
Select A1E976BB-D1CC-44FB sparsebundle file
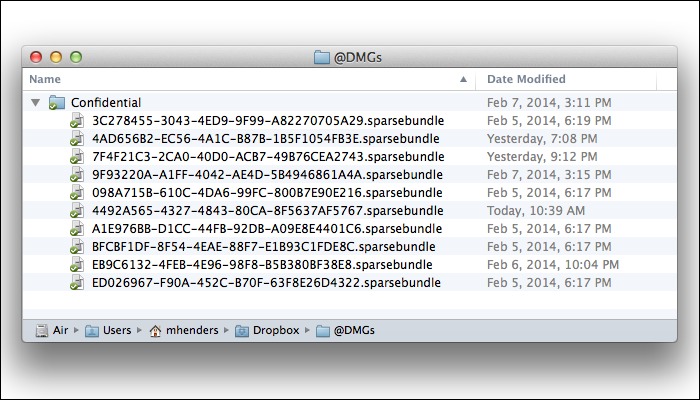[x=267, y=229]
